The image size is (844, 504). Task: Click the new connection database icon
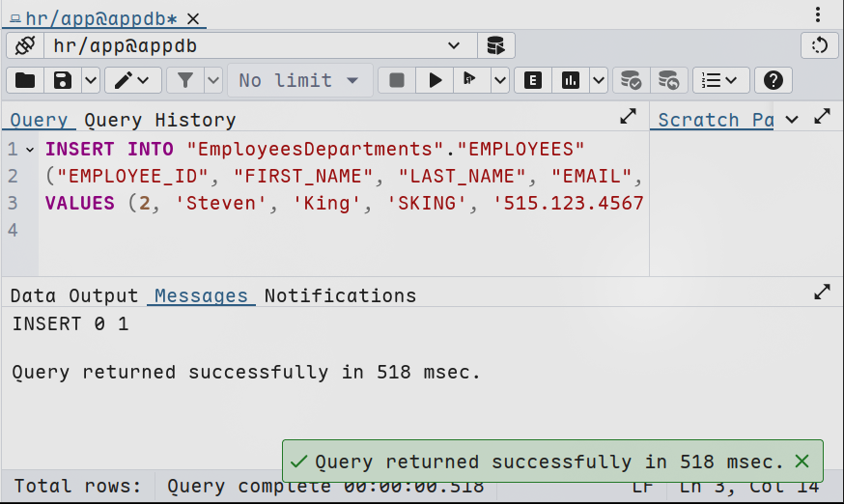(495, 45)
